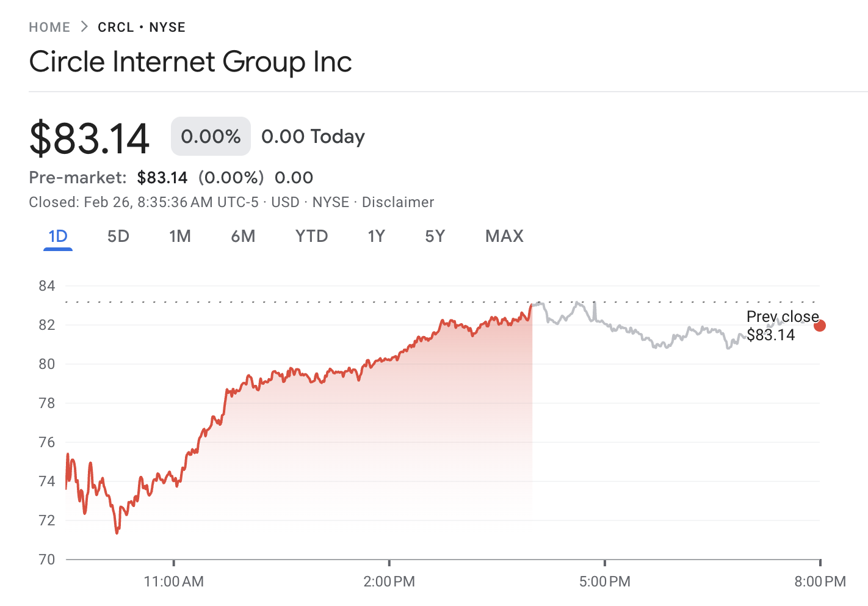
Task: Open the Disclaimer link
Action: click(397, 202)
